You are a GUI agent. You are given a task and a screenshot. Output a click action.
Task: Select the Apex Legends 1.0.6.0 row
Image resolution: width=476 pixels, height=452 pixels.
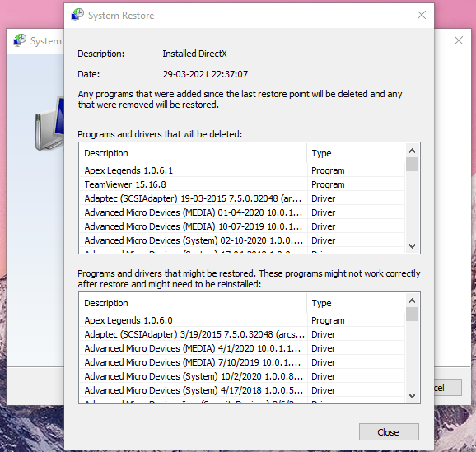coord(242,320)
